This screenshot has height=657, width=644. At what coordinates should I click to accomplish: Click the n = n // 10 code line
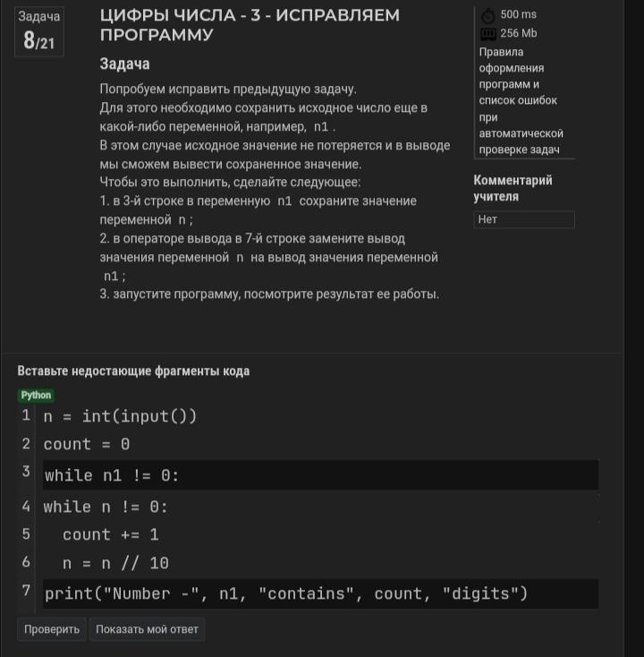(115, 563)
